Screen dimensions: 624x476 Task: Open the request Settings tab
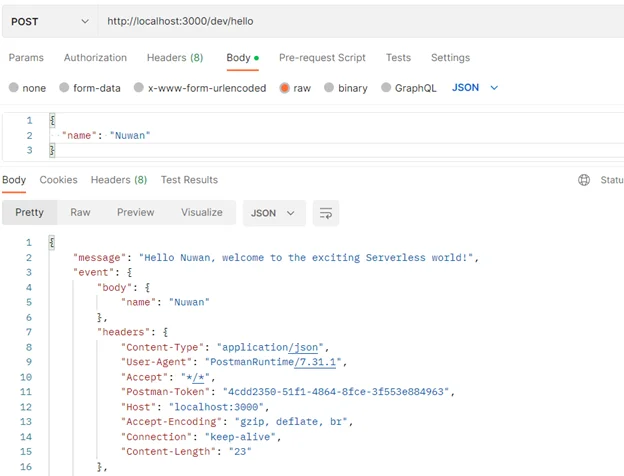(x=450, y=58)
